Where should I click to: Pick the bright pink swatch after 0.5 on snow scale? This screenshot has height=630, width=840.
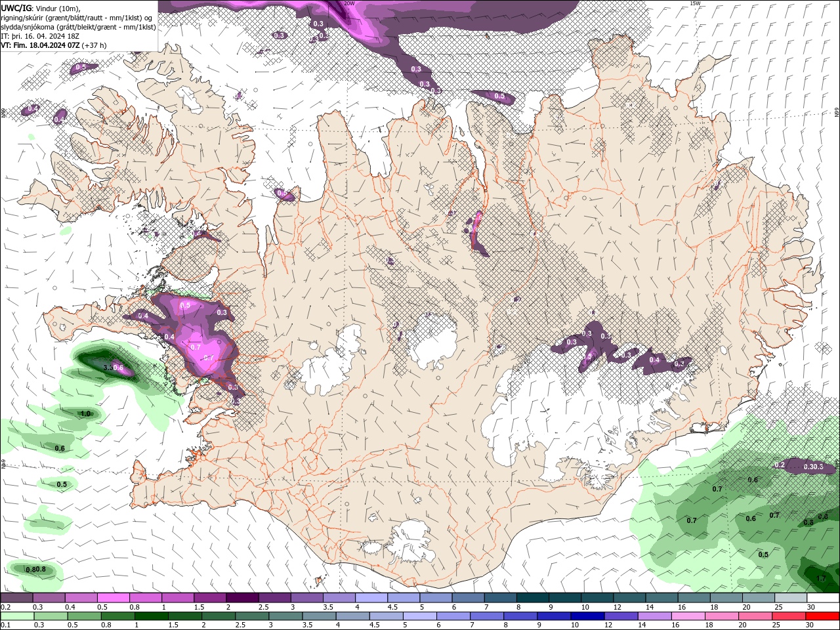pyautogui.click(x=113, y=598)
